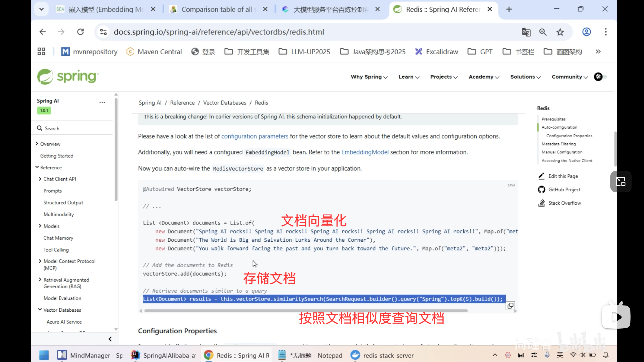Click the Stack Overflow icon in right sidebar
644x362 pixels.
(x=541, y=203)
